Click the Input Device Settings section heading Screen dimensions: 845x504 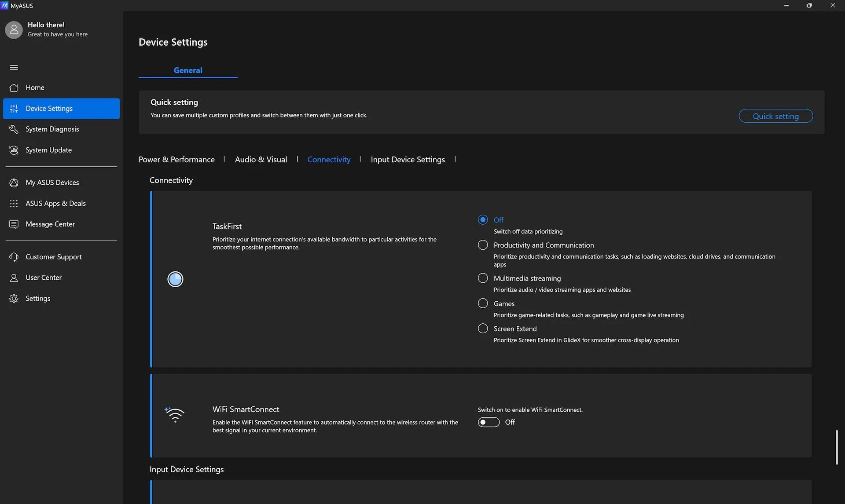(187, 469)
